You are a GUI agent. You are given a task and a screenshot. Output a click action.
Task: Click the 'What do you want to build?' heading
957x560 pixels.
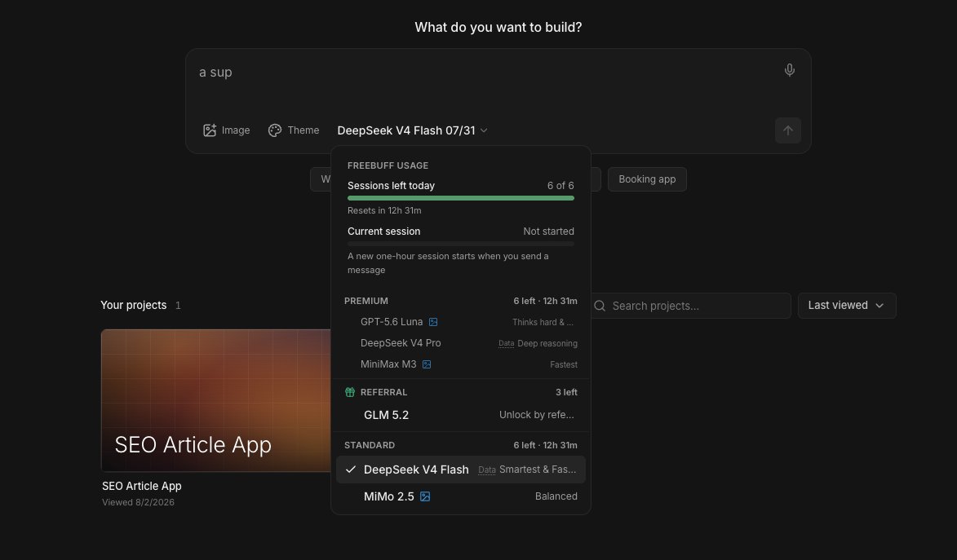point(498,28)
